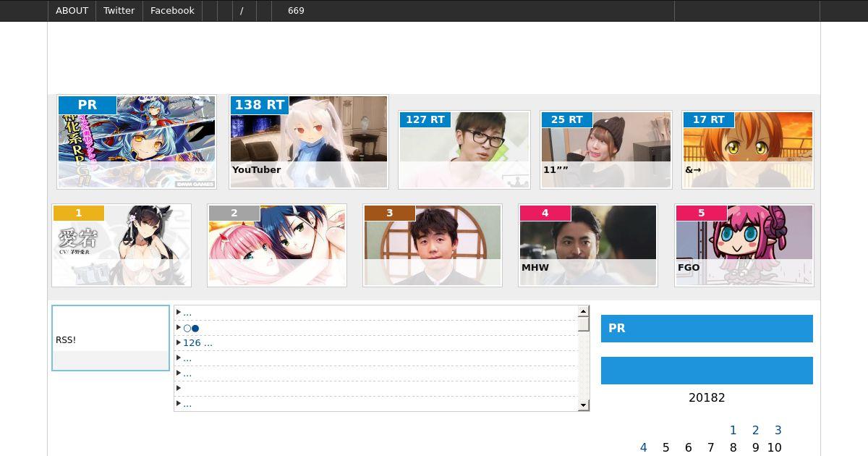This screenshot has width=868, height=456.
Task: Select calendar day 4
Action: (x=643, y=447)
